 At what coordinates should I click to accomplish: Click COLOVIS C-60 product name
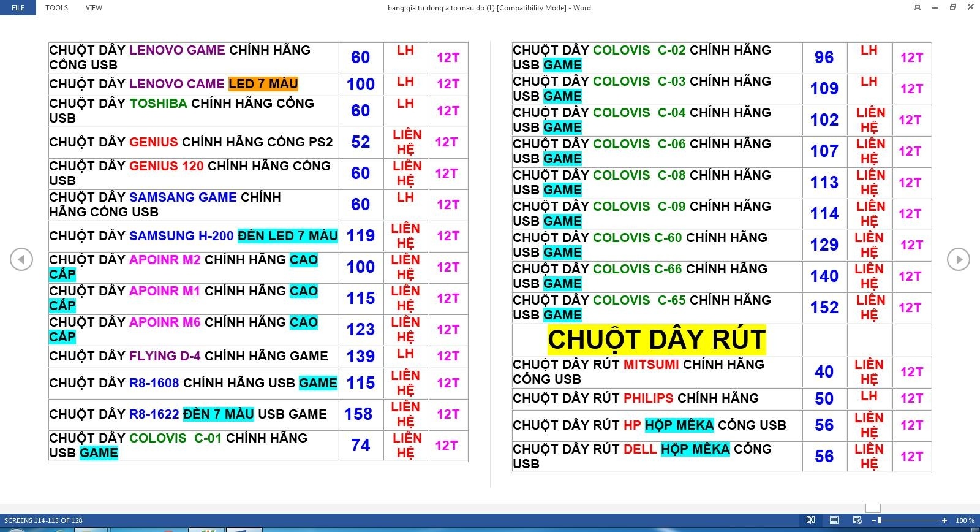pyautogui.click(x=637, y=238)
